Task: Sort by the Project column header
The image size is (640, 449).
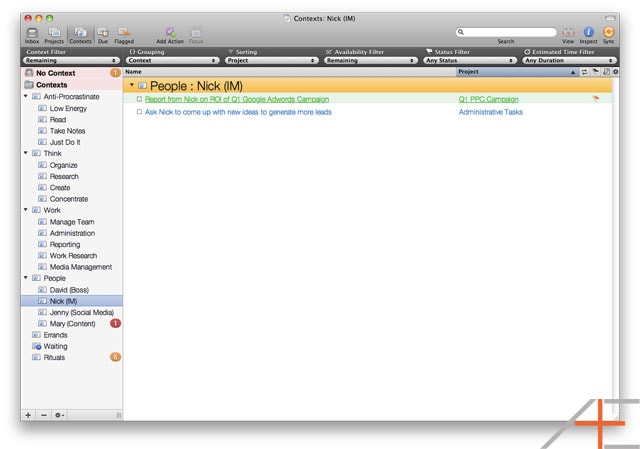Action: point(518,72)
